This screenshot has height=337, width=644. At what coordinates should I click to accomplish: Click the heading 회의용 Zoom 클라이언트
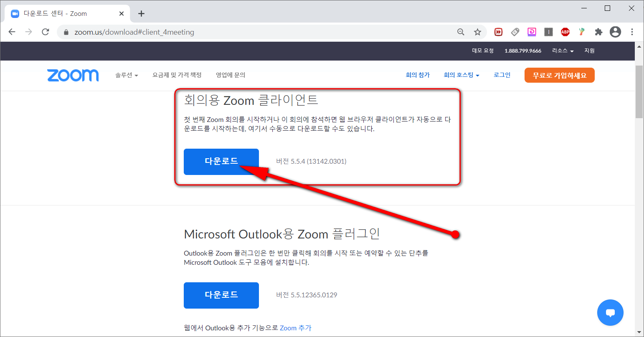point(251,101)
